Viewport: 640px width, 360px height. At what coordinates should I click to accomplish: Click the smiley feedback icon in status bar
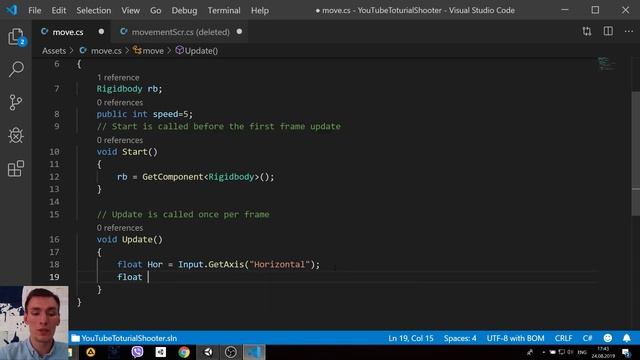[x=608, y=338]
